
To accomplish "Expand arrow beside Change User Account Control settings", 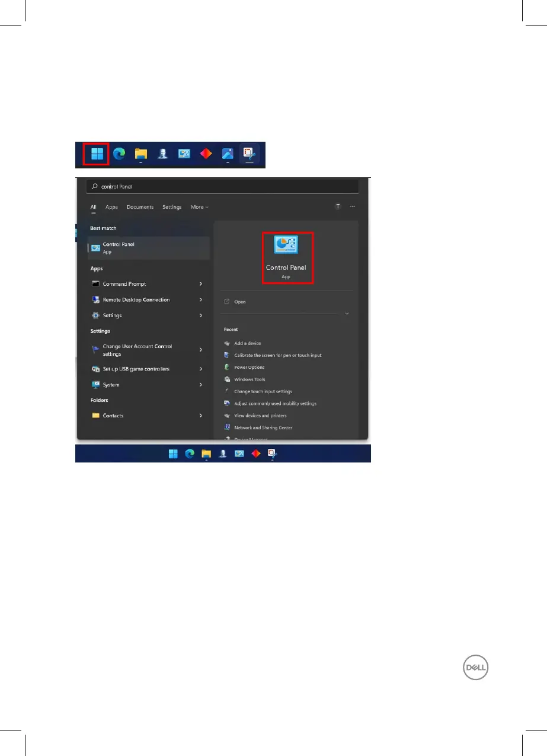I will pos(201,350).
